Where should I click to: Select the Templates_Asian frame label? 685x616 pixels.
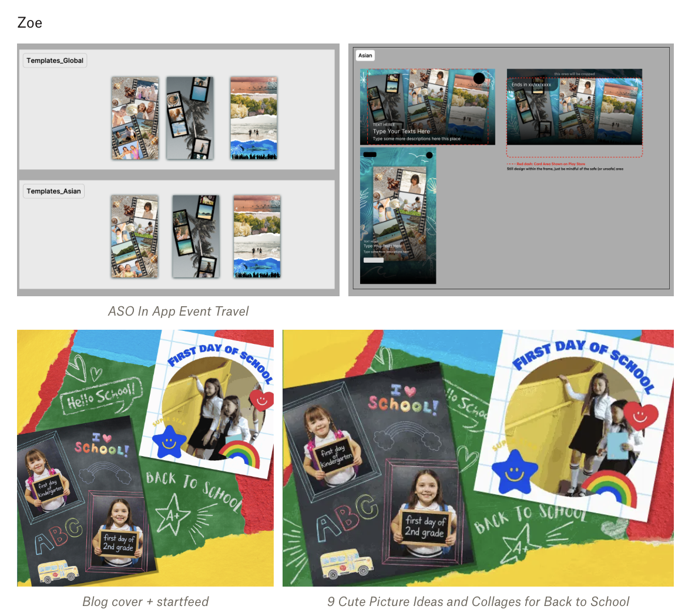point(53,191)
